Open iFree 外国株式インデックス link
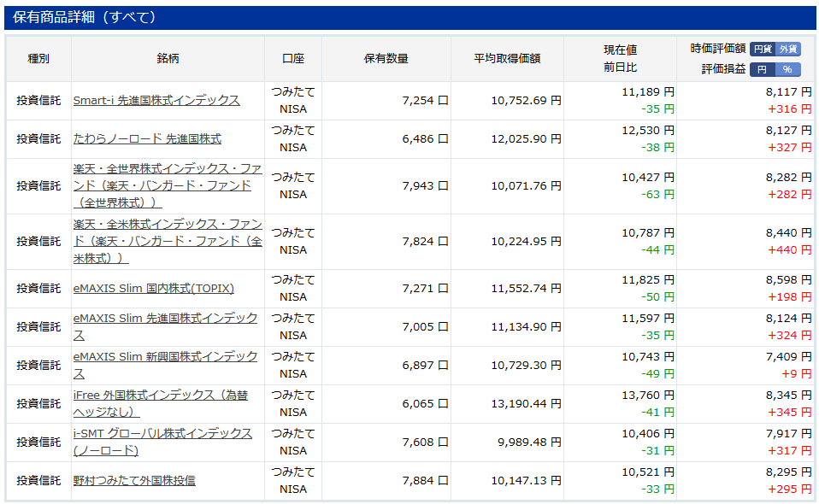Viewport: 819px width, 504px height. [161, 403]
